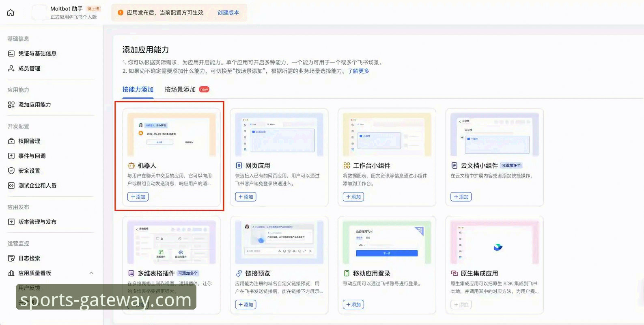Click the 机器人 robot icon
This screenshot has height=325, width=644.
[131, 166]
